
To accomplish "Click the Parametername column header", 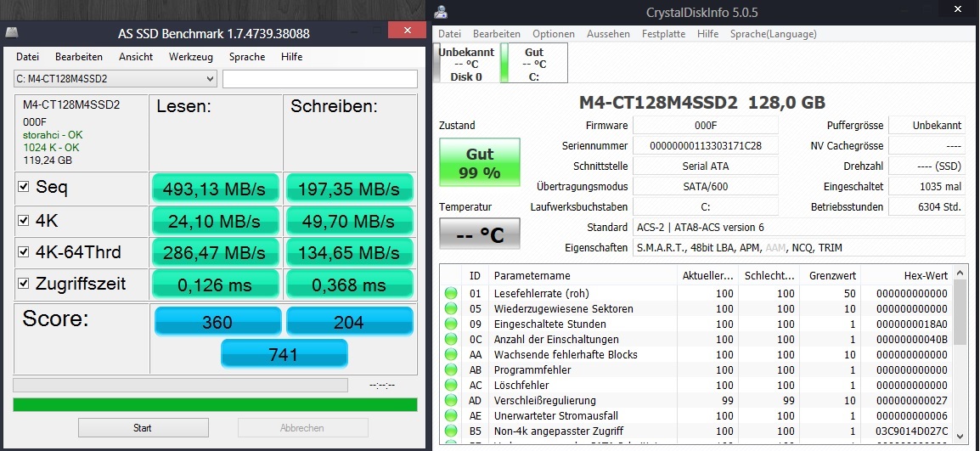I will tap(583, 275).
